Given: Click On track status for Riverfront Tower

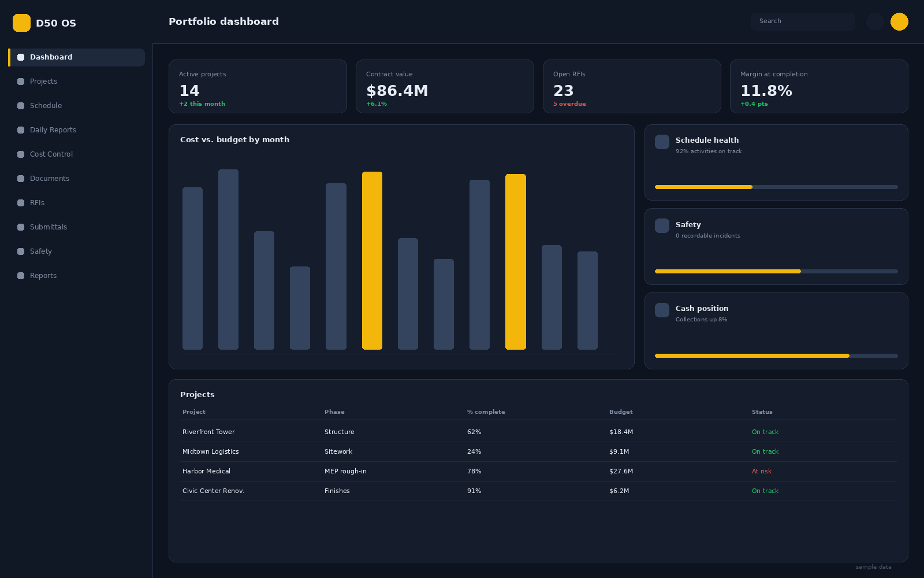Looking at the screenshot, I should [765, 432].
